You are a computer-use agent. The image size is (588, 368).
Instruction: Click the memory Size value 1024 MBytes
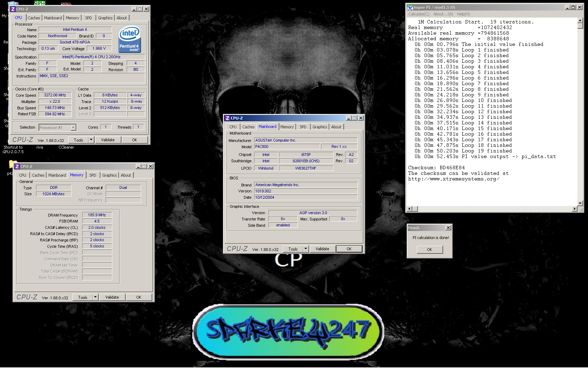pyautogui.click(x=54, y=194)
